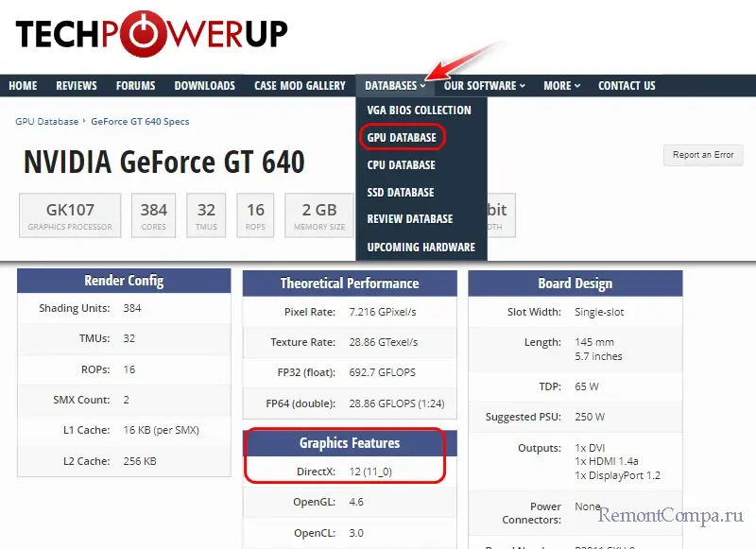Click the NVIDIA GeForce GT 640 heading
Viewport: 756px width, 549px height.
tap(163, 162)
